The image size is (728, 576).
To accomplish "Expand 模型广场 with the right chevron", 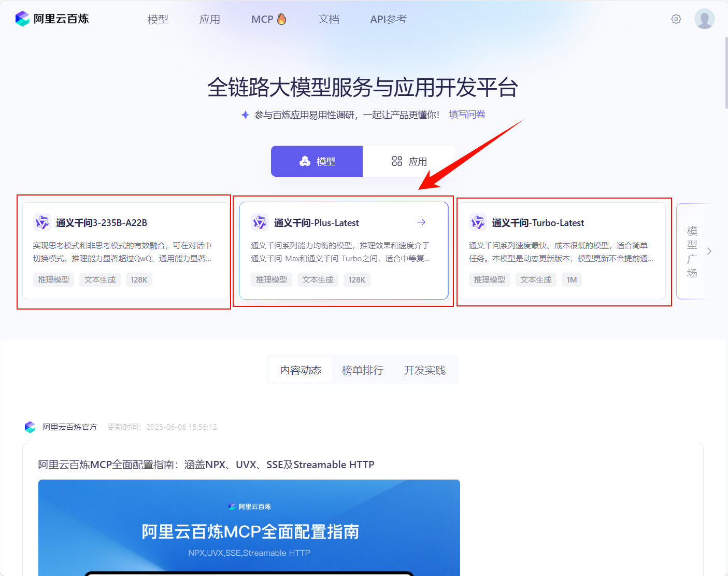I will click(709, 251).
